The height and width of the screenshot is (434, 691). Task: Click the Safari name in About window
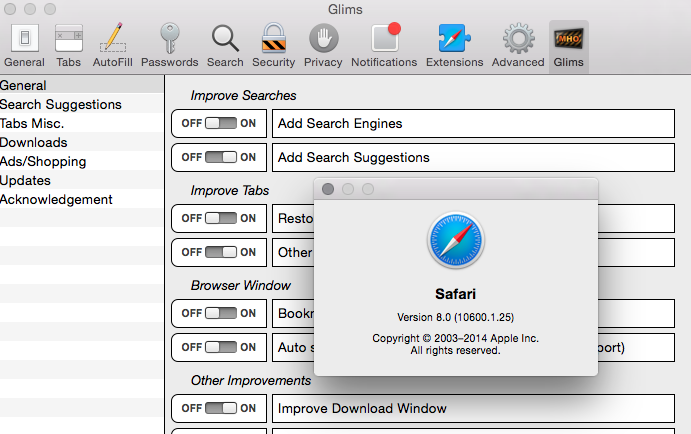(456, 294)
